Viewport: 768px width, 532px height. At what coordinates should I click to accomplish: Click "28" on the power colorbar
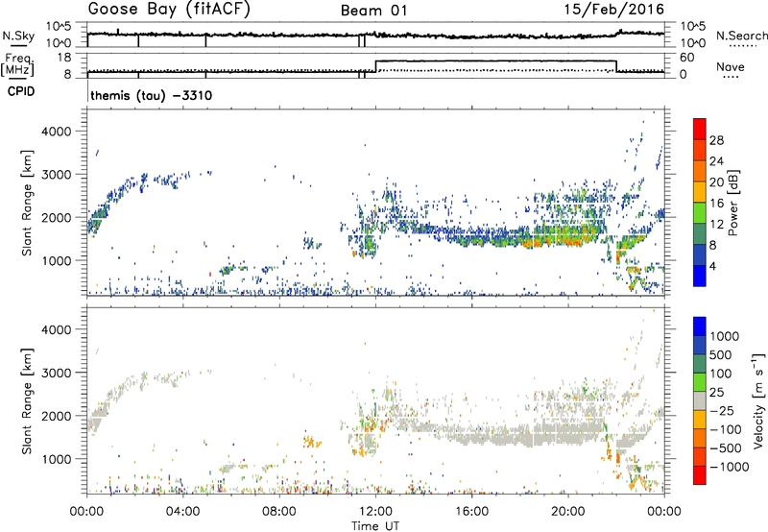tap(716, 140)
